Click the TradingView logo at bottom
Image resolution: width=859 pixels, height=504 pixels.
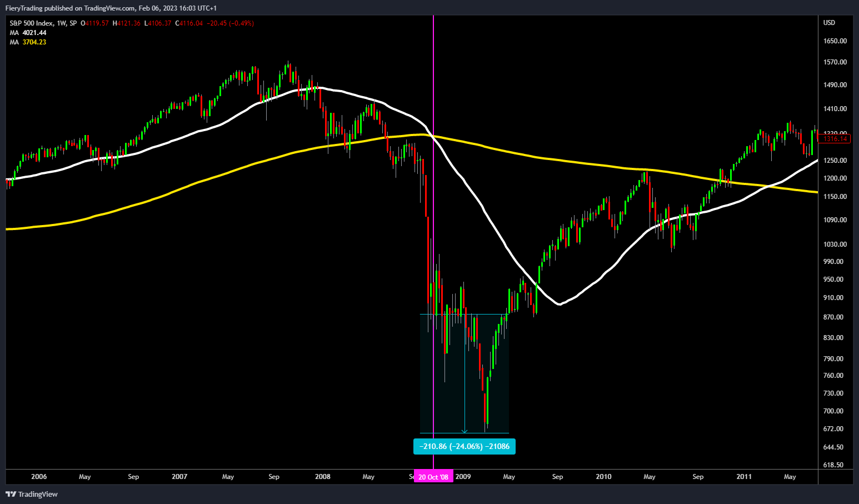[32, 494]
